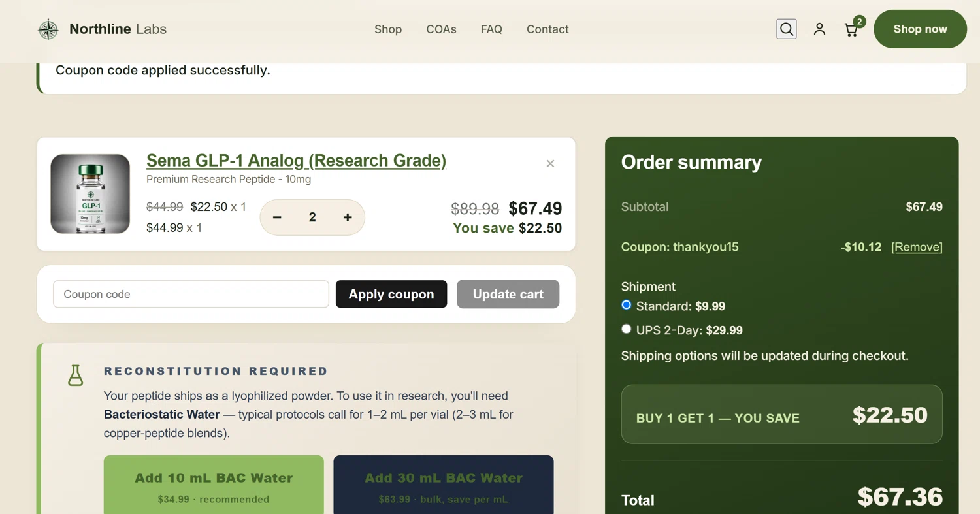Screen dimensions: 980x514
Task: Open the Contact page
Action: (547, 29)
